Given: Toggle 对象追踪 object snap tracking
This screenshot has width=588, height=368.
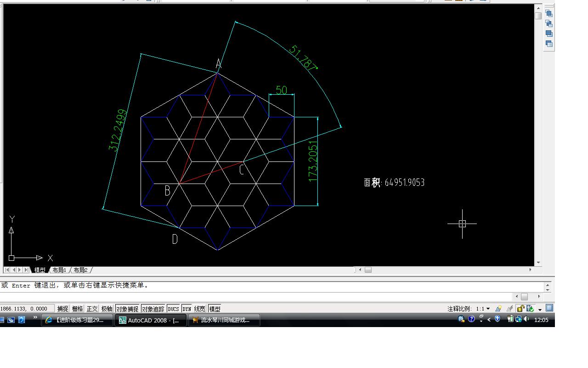Looking at the screenshot, I should [x=153, y=309].
